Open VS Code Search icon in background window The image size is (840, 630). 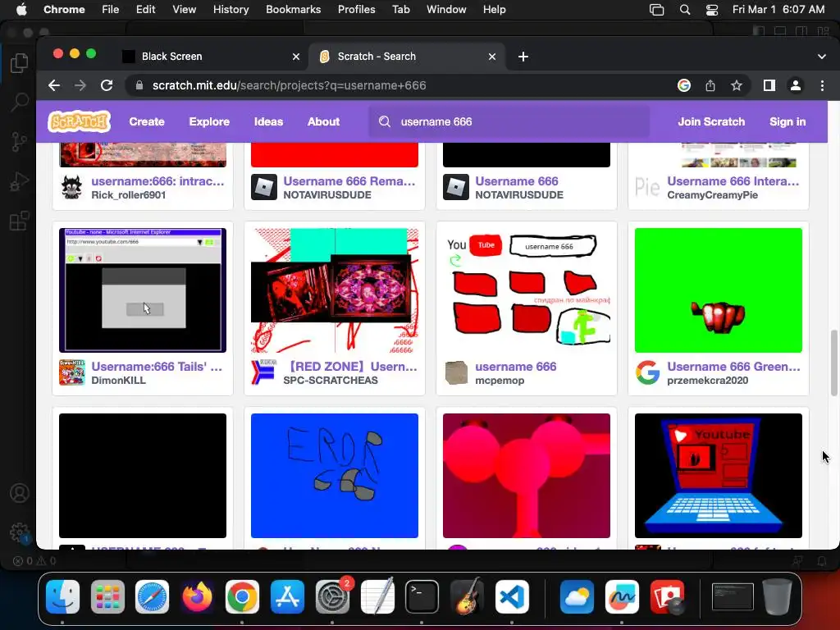coord(20,102)
